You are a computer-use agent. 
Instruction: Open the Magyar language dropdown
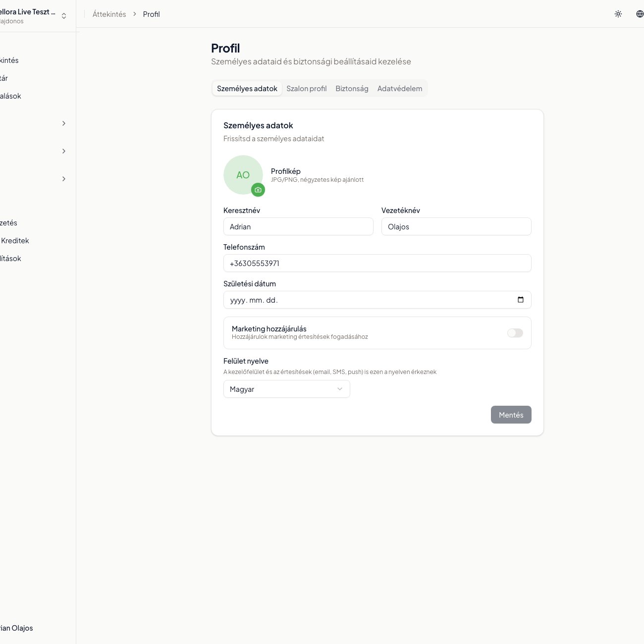click(286, 389)
